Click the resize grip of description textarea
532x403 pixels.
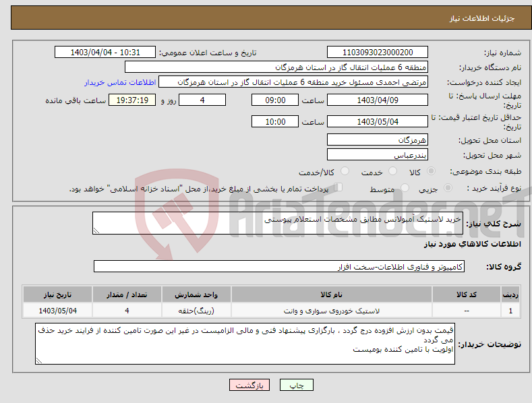point(96,230)
